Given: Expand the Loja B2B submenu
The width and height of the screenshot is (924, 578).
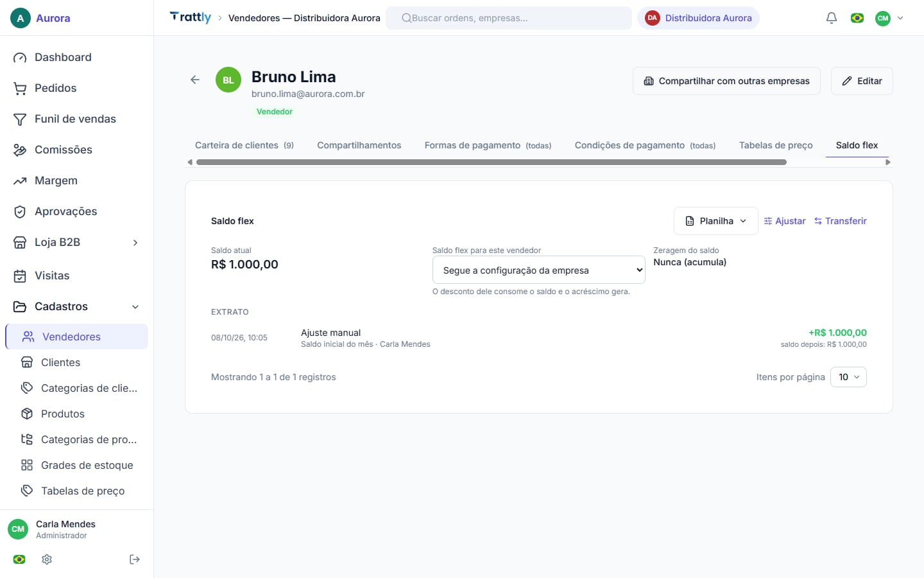Looking at the screenshot, I should (x=77, y=242).
